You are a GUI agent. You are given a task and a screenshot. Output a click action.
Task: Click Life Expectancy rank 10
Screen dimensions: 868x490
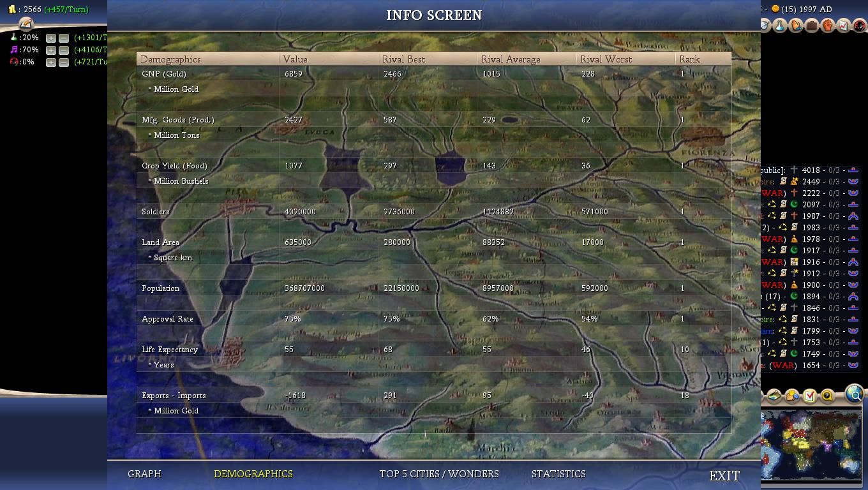[x=684, y=350]
